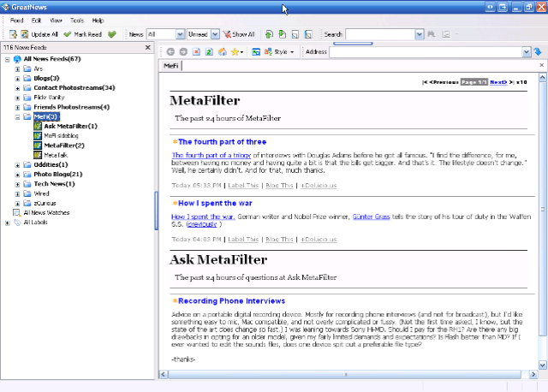The height and width of the screenshot is (392, 548).
Task: Click the blue browser window icon
Action: click(x=256, y=51)
